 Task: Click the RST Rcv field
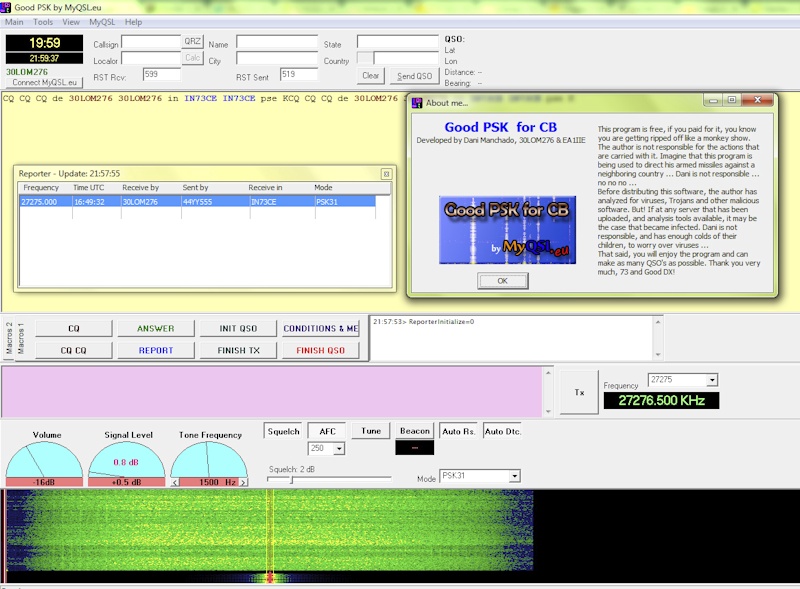point(162,75)
